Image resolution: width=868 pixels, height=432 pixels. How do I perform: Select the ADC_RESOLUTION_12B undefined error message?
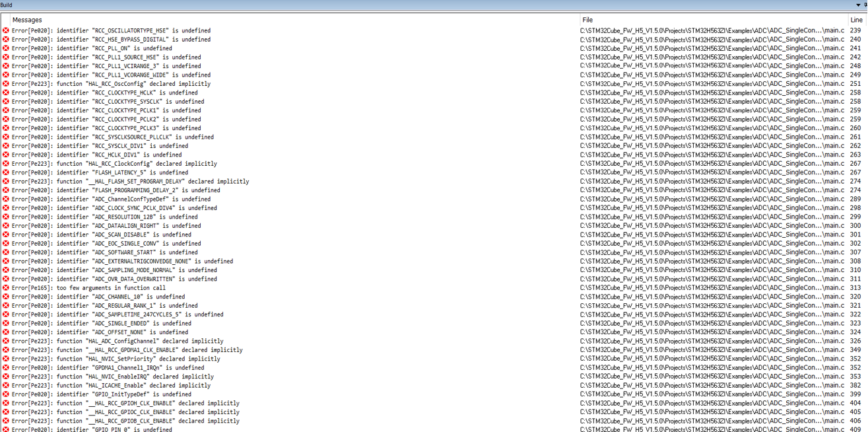click(104, 217)
